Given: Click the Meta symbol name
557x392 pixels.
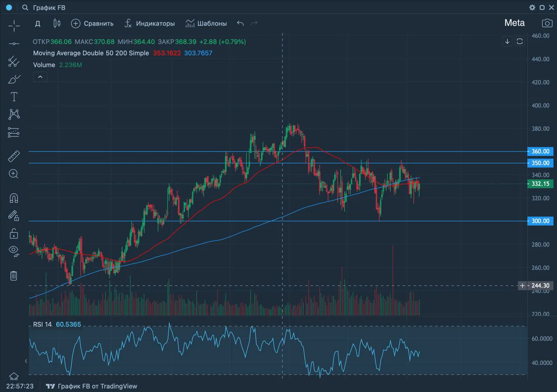Looking at the screenshot, I should point(514,23).
